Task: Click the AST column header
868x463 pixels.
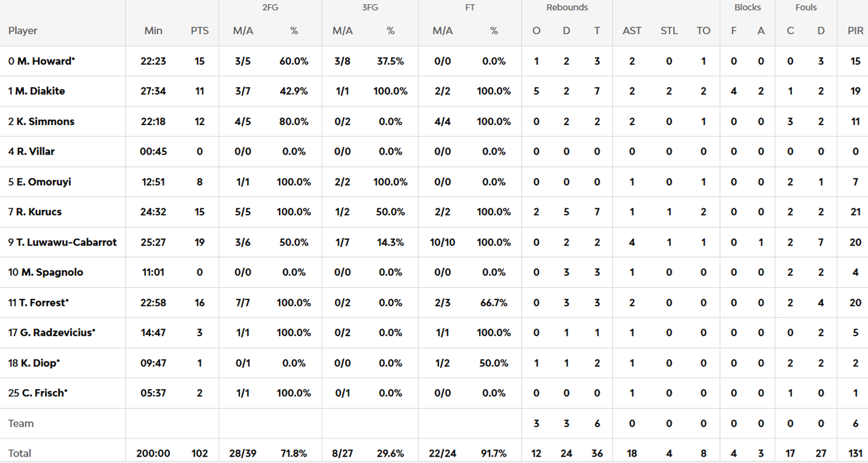Action: click(x=632, y=31)
